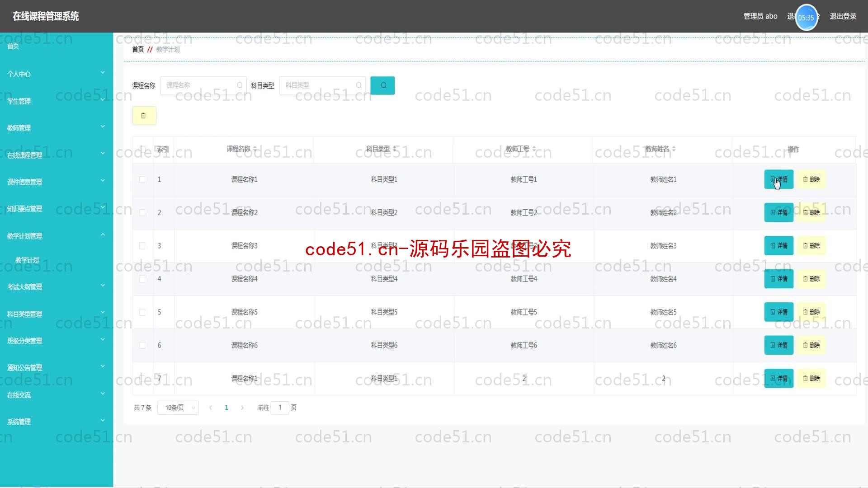Open 详情 for row 课程名称2
The image size is (868, 488).
[778, 212]
